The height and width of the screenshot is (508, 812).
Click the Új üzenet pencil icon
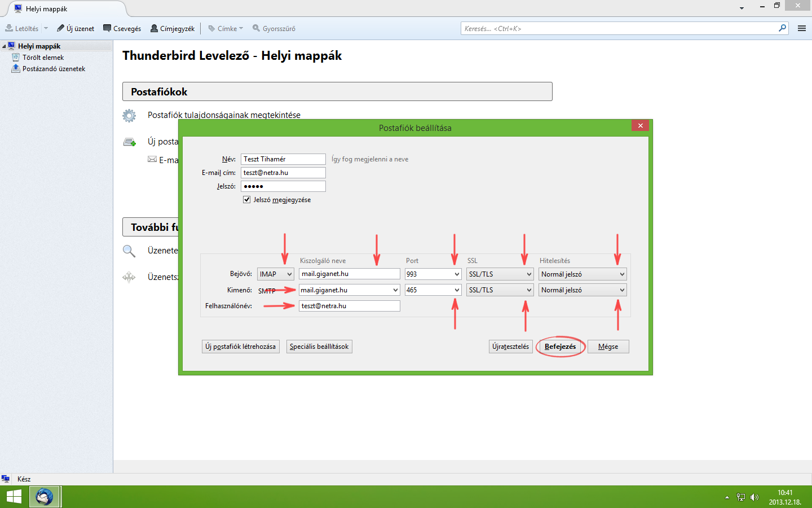point(60,28)
